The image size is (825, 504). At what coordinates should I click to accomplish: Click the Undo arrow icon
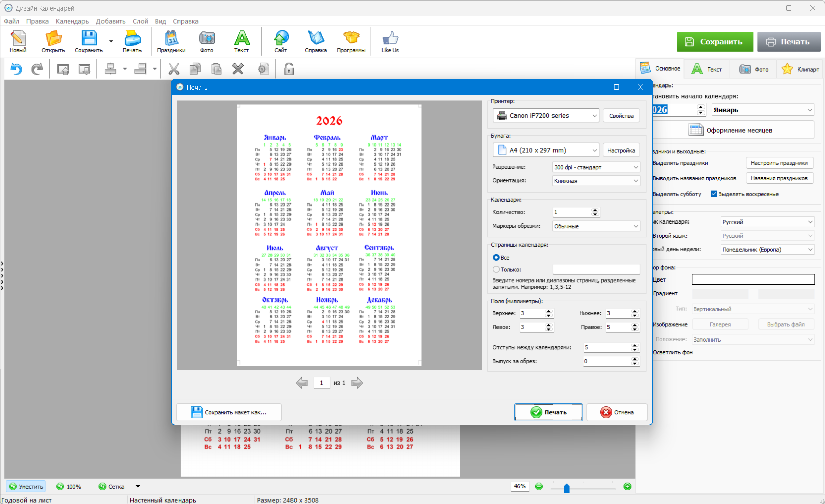coord(16,69)
